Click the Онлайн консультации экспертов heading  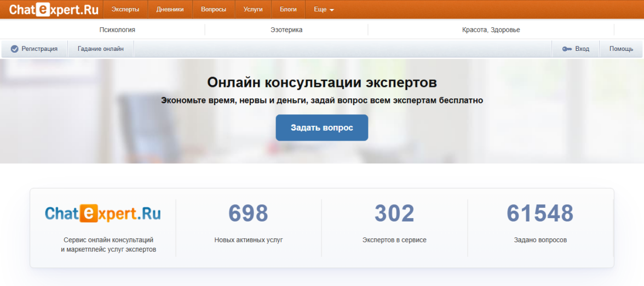coord(322,83)
